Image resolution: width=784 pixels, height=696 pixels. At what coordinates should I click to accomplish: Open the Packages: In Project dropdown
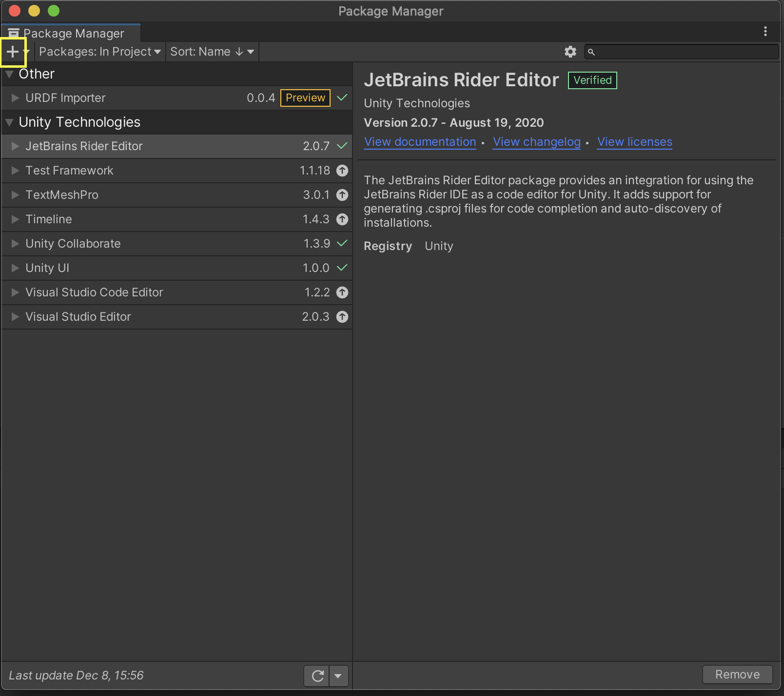coord(99,52)
